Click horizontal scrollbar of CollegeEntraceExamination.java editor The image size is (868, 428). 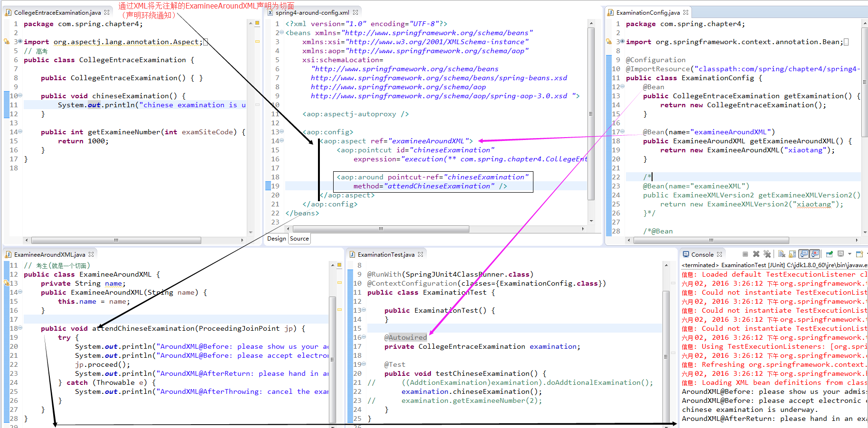[x=115, y=240]
